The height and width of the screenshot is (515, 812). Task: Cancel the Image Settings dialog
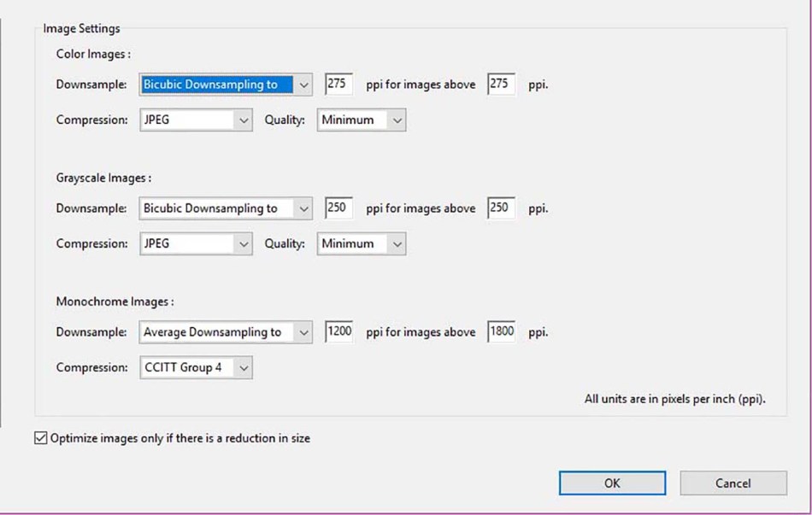point(733,483)
